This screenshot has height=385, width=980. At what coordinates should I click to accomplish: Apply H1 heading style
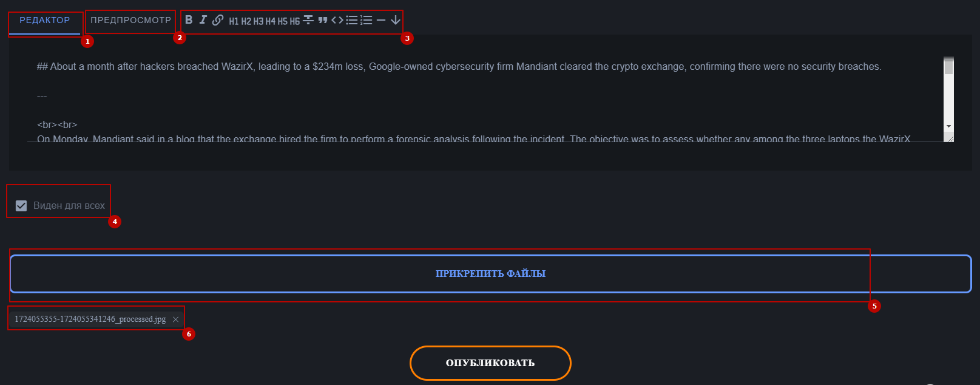tap(234, 21)
